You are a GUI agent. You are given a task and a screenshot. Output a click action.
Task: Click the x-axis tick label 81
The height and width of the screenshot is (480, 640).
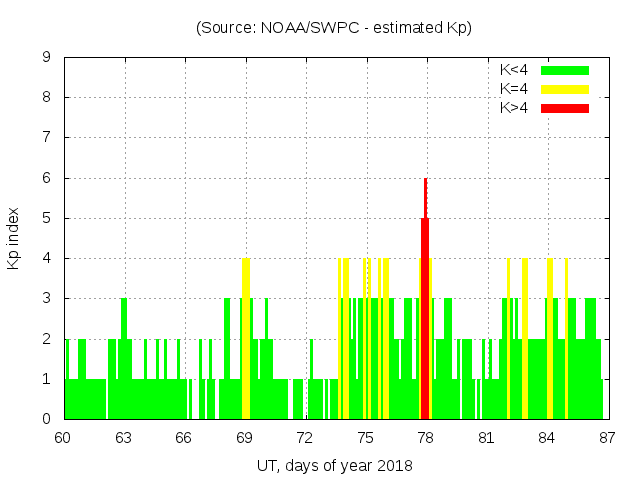point(486,437)
